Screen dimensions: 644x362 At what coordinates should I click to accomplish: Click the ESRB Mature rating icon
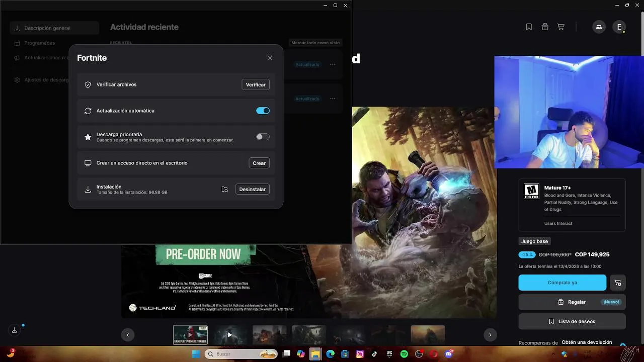coord(531,192)
